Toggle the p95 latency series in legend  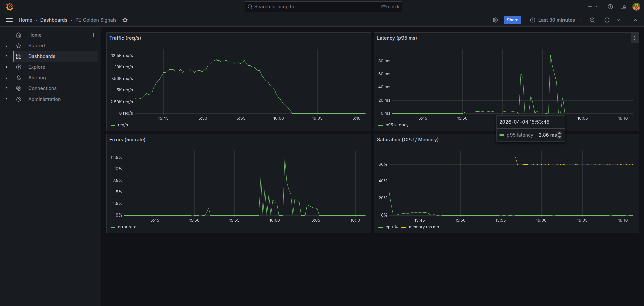tap(397, 125)
